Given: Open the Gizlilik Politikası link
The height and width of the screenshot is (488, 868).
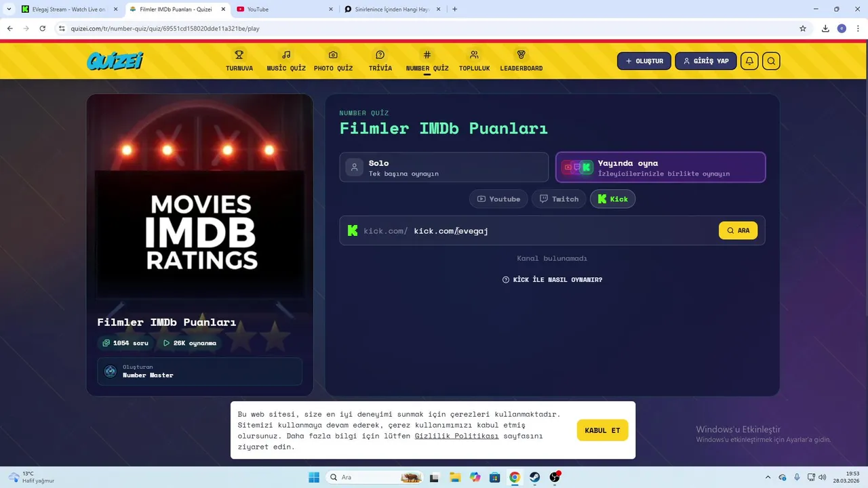Looking at the screenshot, I should [x=456, y=436].
